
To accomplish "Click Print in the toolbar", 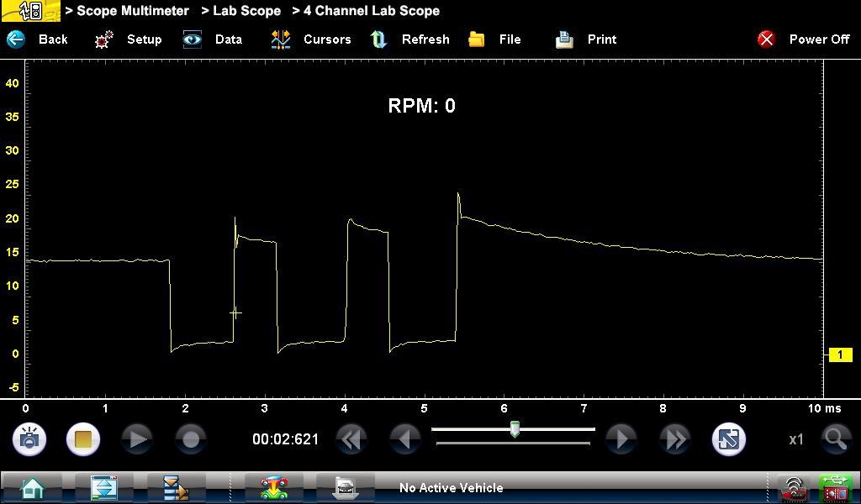I will [586, 39].
